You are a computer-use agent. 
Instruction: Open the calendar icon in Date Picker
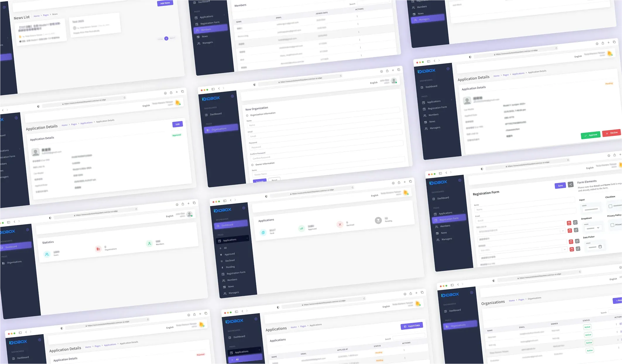click(600, 246)
